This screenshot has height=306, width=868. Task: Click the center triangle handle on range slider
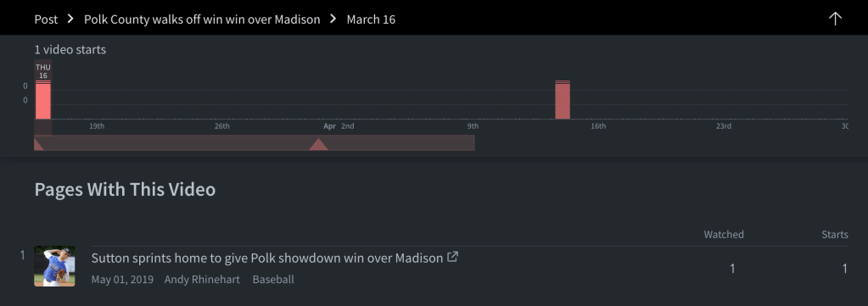(x=318, y=144)
